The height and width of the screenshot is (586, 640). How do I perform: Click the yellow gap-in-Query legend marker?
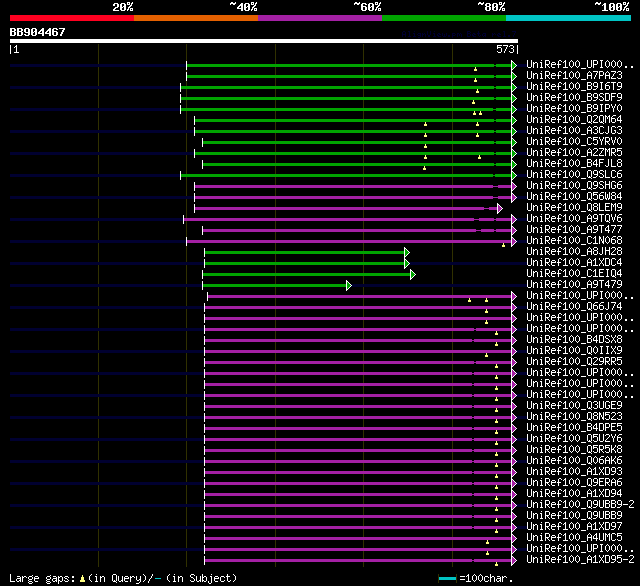(82, 578)
